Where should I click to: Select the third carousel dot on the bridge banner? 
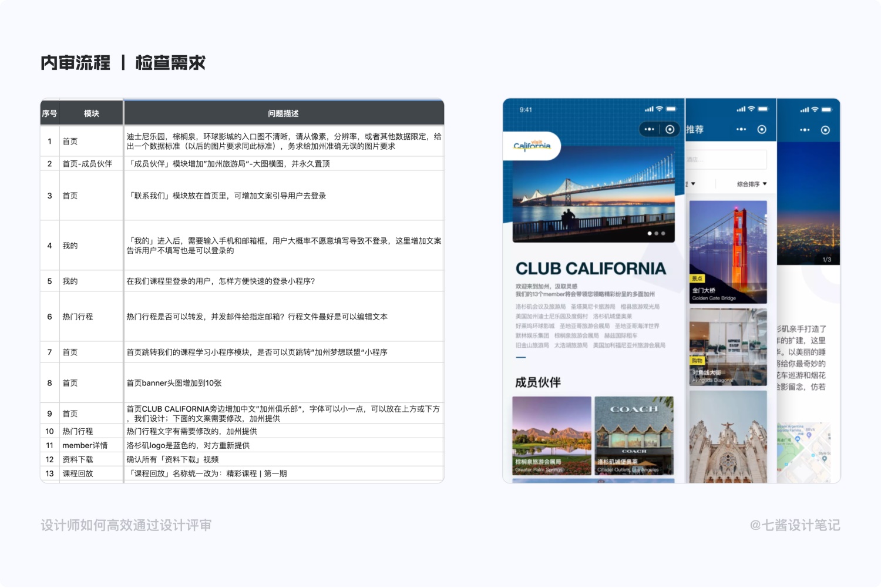tap(664, 233)
